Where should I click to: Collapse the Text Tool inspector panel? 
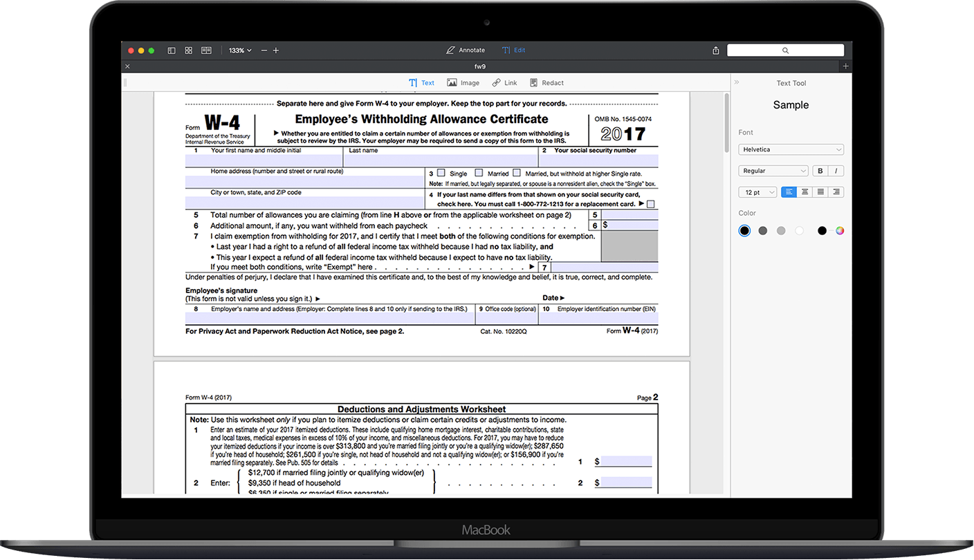point(737,82)
